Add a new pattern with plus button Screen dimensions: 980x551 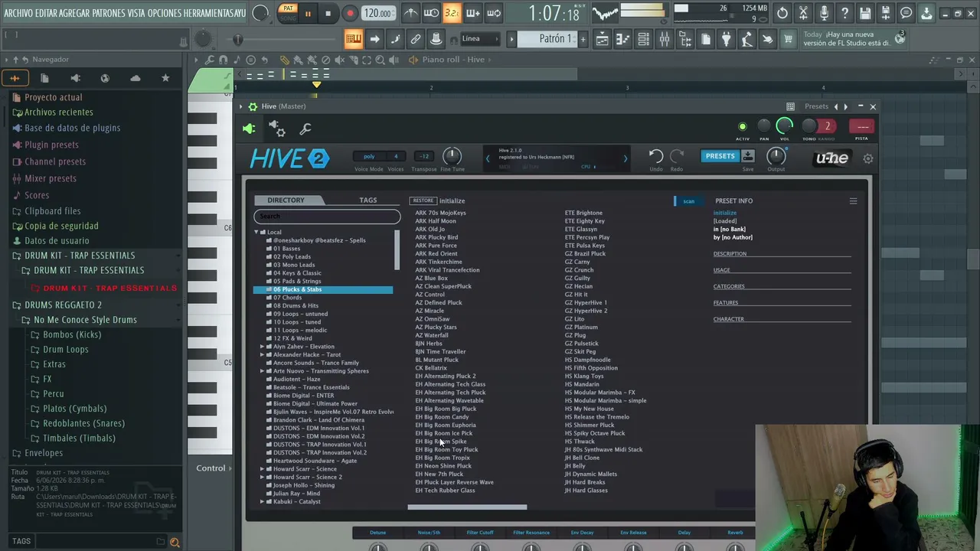pyautogui.click(x=583, y=39)
